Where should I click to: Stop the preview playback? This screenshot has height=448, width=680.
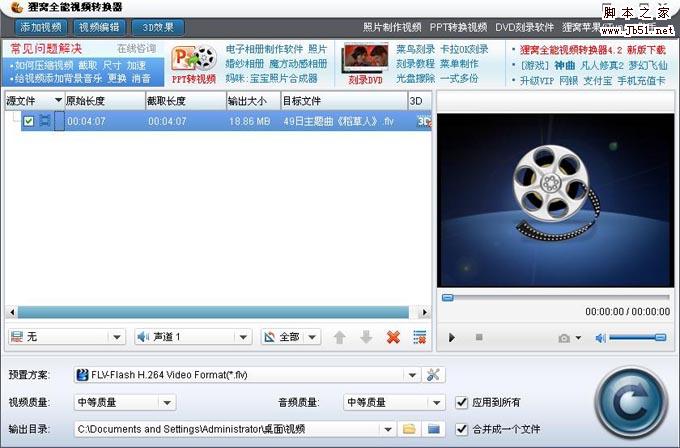point(479,337)
